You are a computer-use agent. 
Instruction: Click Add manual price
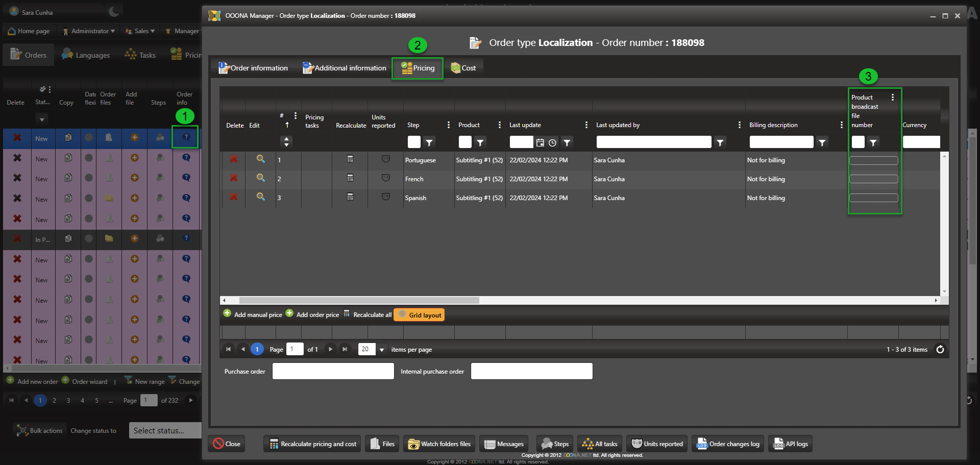pos(253,314)
